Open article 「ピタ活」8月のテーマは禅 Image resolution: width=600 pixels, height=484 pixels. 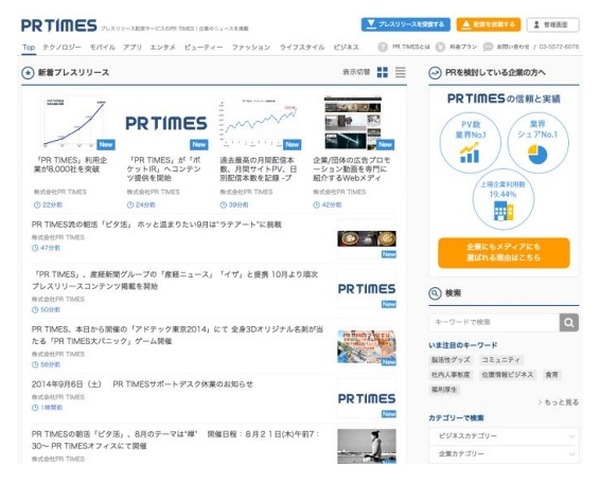(x=176, y=440)
